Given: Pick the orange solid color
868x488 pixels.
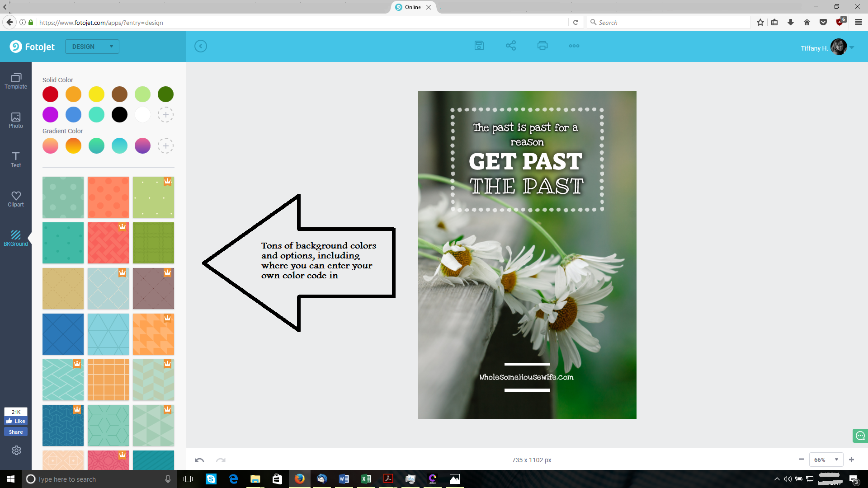Looking at the screenshot, I should 73,94.
